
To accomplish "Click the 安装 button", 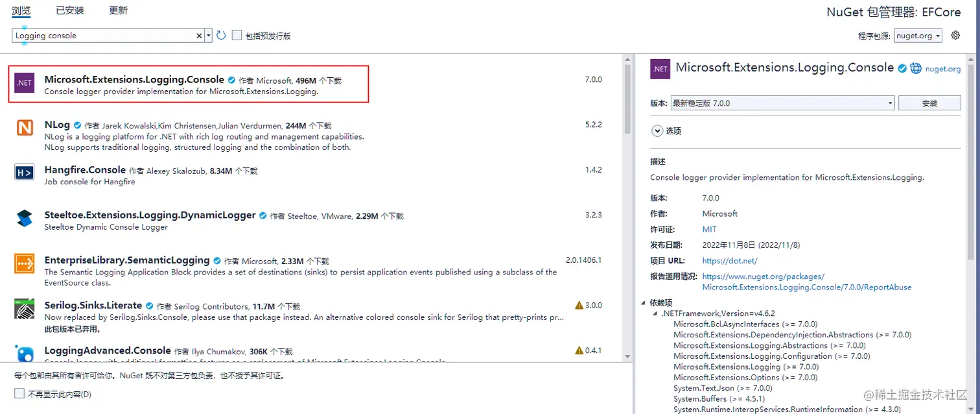I will (929, 103).
